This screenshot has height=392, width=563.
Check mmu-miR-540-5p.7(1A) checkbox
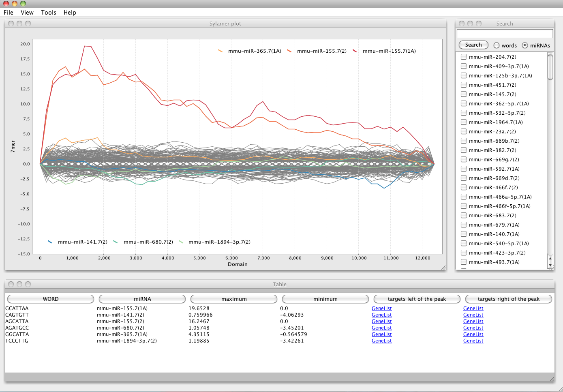464,243
